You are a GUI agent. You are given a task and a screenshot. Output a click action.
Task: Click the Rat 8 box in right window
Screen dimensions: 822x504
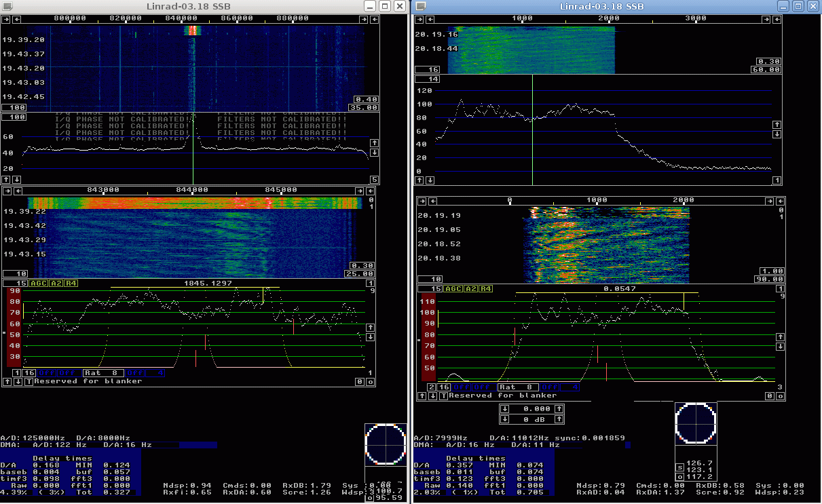pyautogui.click(x=519, y=387)
